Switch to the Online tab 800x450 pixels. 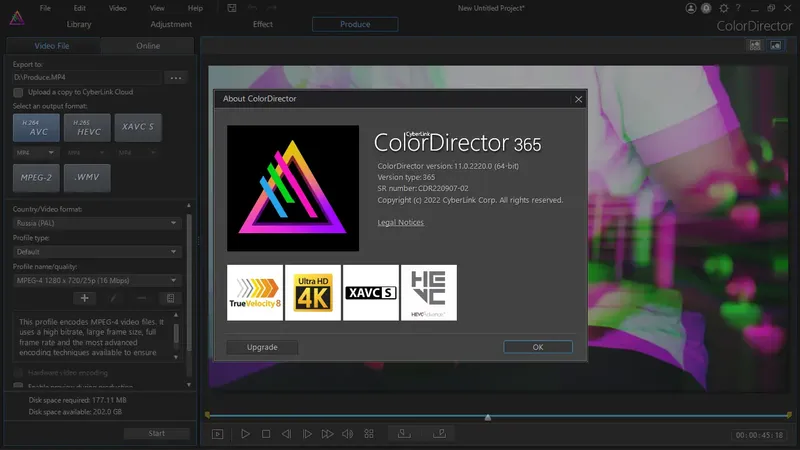(148, 46)
